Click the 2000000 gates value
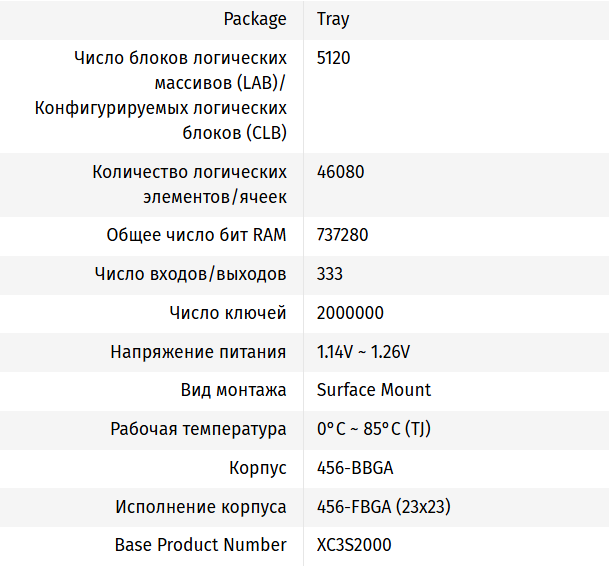This screenshot has height=570, width=609. point(350,313)
